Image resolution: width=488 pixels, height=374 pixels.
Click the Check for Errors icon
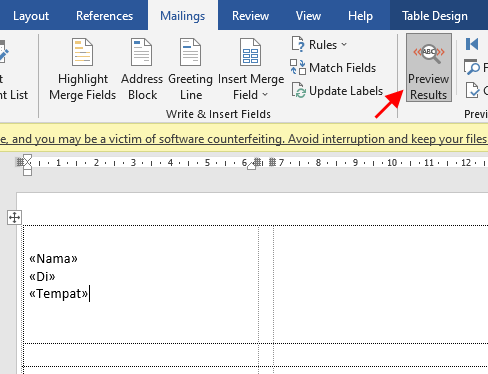pos(472,90)
